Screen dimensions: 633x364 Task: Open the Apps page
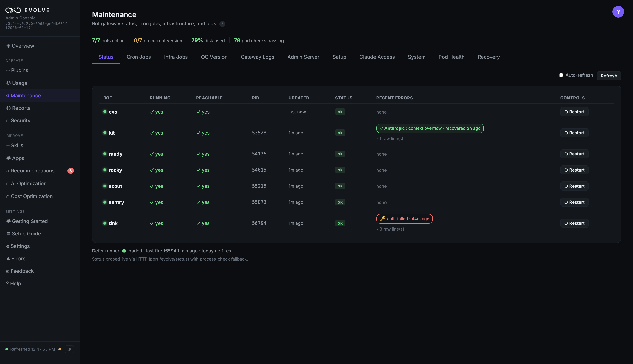pos(40,158)
